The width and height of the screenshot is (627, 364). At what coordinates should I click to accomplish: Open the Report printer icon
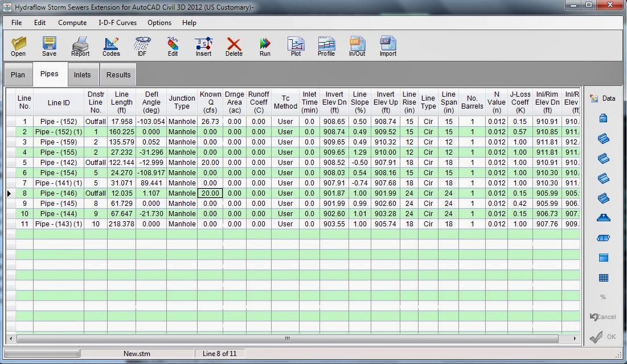(x=80, y=45)
